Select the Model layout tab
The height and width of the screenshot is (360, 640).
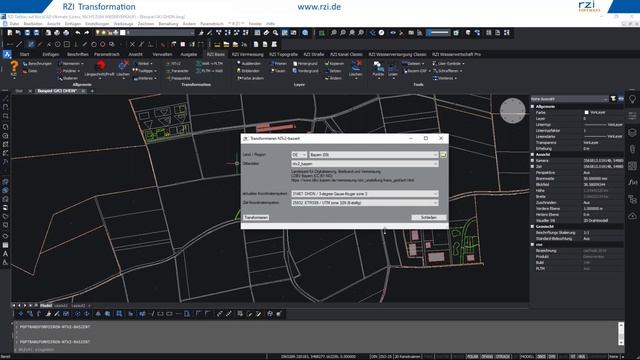click(x=46, y=305)
